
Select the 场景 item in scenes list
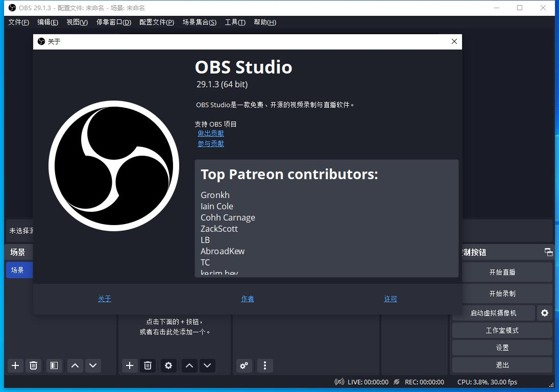(x=19, y=270)
